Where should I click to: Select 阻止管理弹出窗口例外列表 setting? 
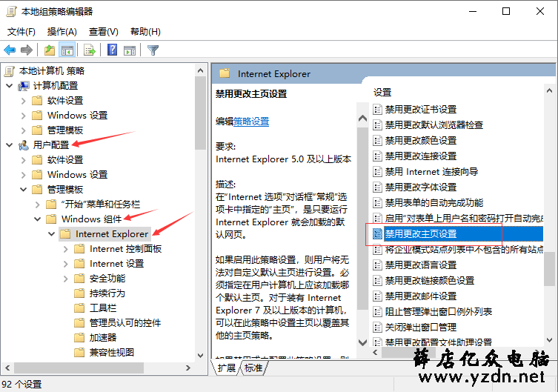[x=439, y=312]
